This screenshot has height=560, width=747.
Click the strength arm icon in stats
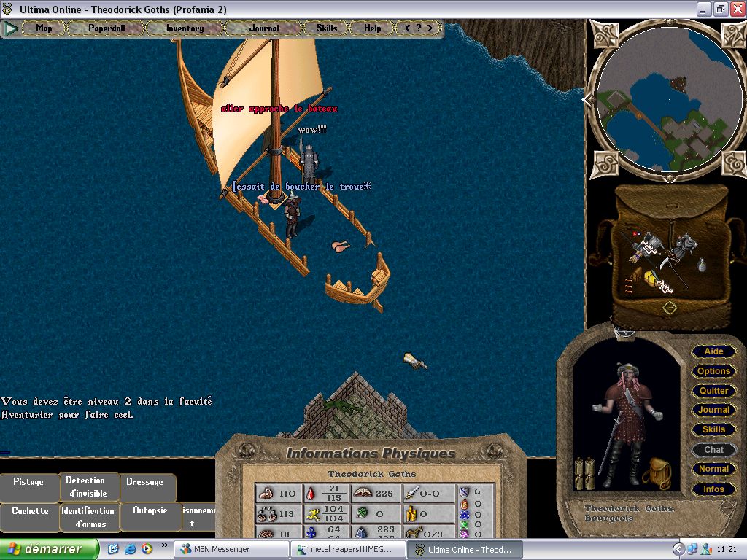[x=266, y=494]
